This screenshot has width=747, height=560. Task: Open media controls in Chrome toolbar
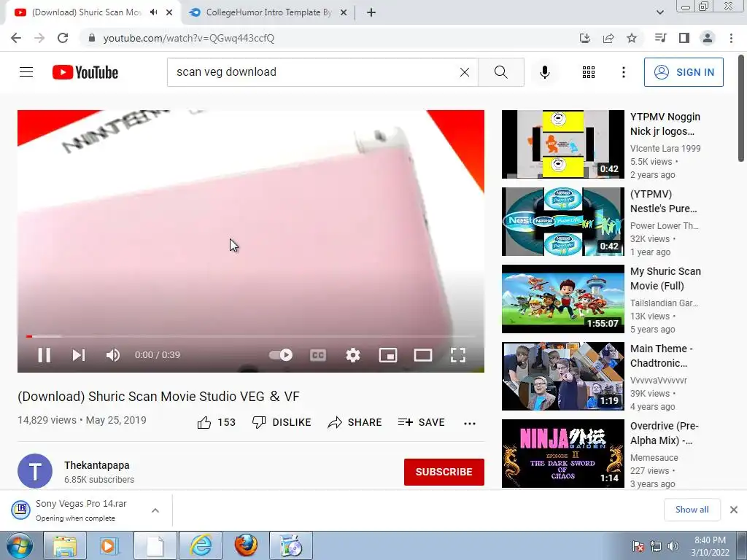(x=660, y=38)
